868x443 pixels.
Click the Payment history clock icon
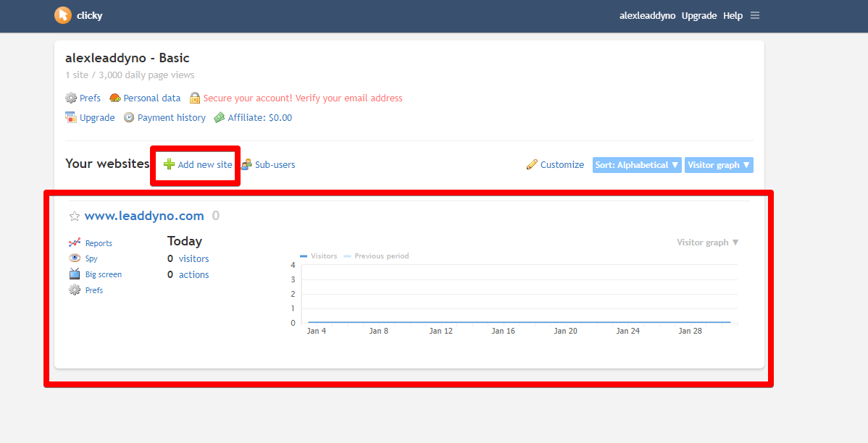click(x=128, y=117)
